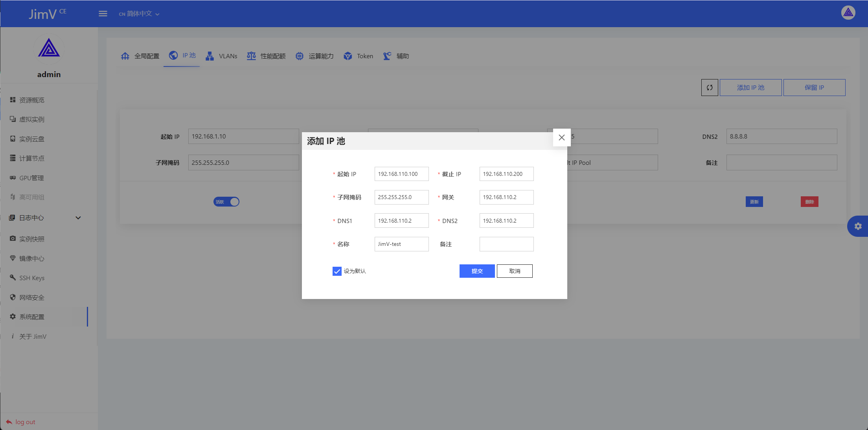
Task: Click the 保留 IP button
Action: [x=814, y=88]
